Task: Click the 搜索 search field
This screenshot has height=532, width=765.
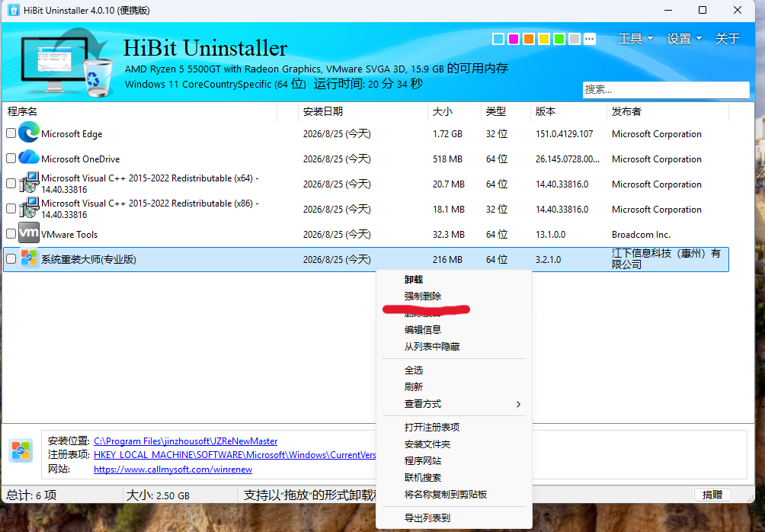Action: [x=666, y=90]
